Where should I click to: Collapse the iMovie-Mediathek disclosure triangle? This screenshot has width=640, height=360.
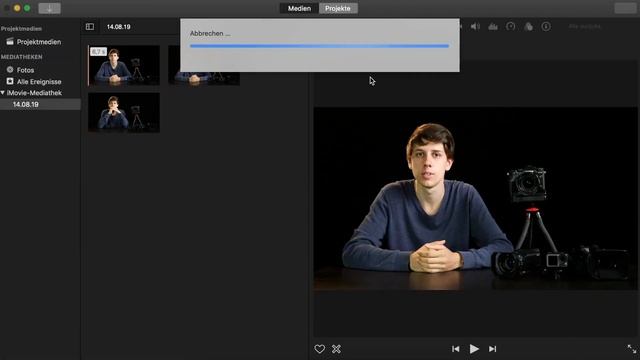pos(3,93)
